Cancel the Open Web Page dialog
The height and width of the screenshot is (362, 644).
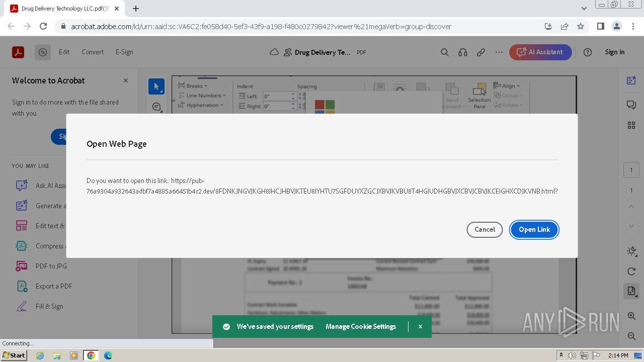click(x=485, y=230)
